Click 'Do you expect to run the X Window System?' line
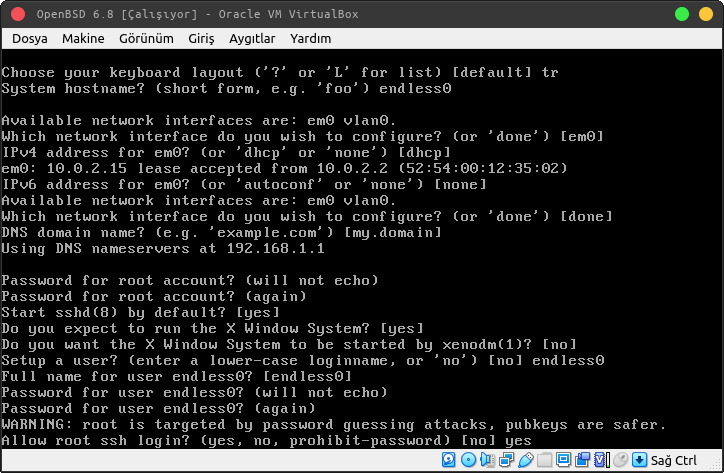 pos(212,328)
